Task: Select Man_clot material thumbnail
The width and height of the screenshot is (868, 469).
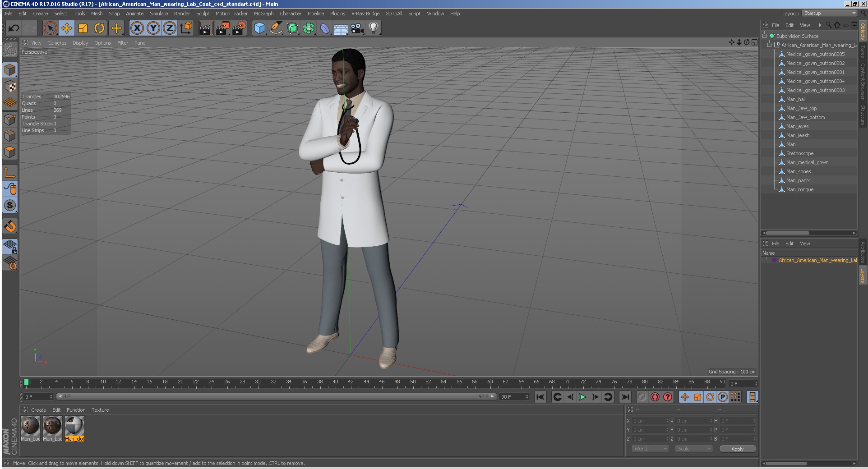Action: (74, 428)
